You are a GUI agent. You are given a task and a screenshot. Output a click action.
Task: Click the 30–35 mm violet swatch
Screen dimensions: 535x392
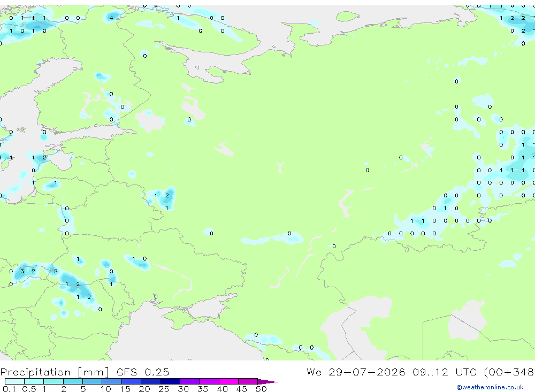click(190, 381)
